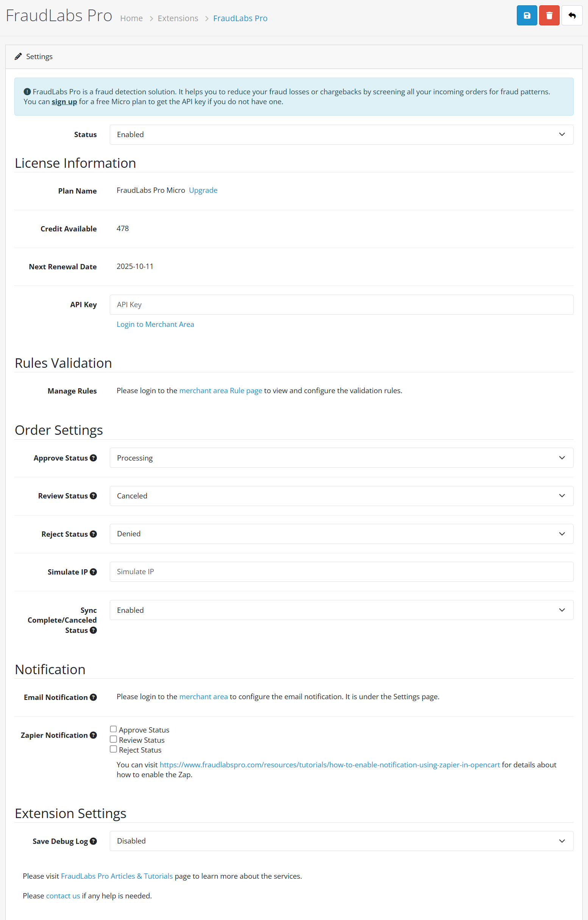
Task: Go to Home in the breadcrumb
Action: point(131,18)
